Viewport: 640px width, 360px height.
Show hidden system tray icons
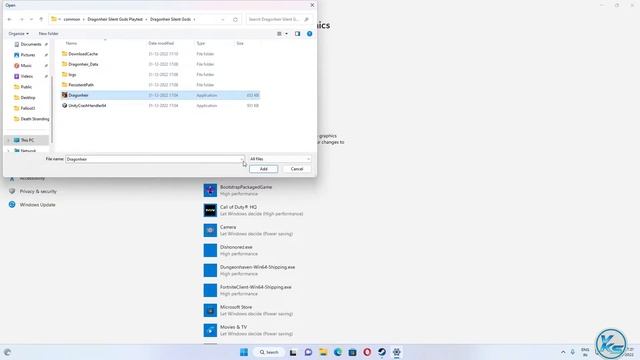pos(563,352)
